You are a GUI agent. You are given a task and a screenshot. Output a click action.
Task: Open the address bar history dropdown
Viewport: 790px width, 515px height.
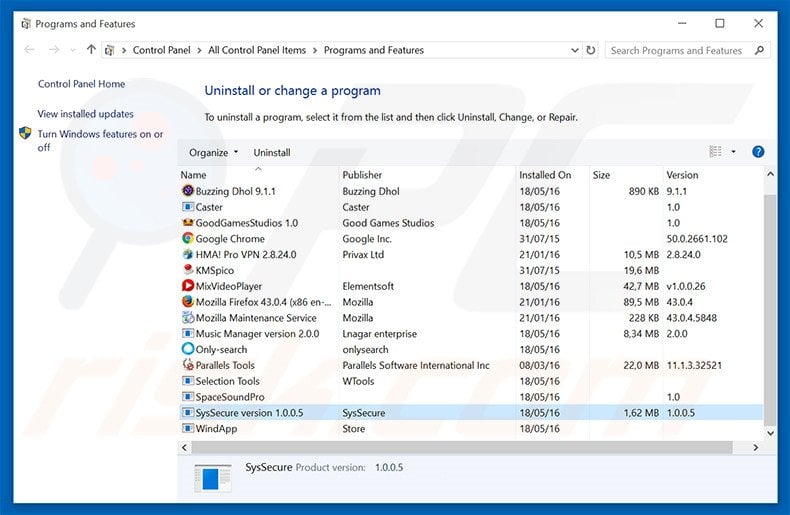(574, 50)
